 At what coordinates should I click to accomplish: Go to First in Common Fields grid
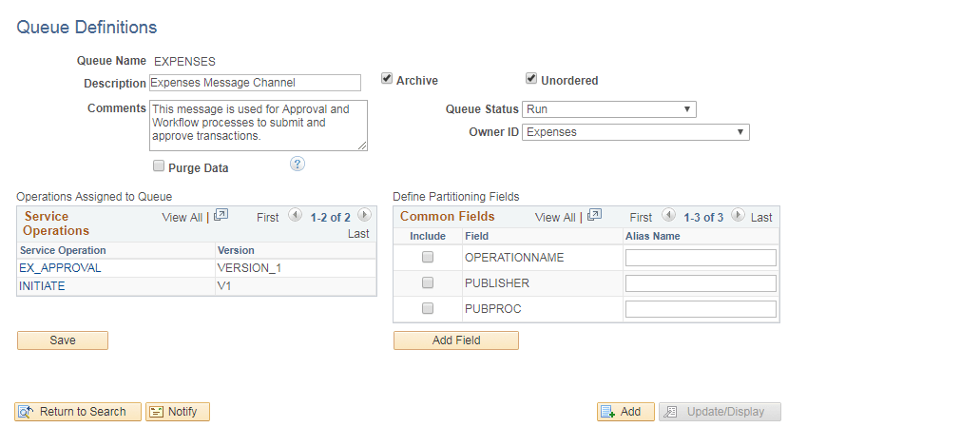[x=641, y=218]
